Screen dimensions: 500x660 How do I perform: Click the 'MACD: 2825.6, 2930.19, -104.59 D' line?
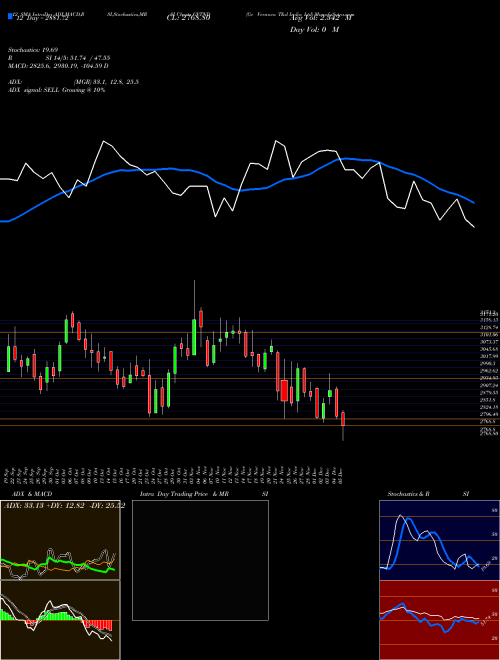[x=59, y=66]
